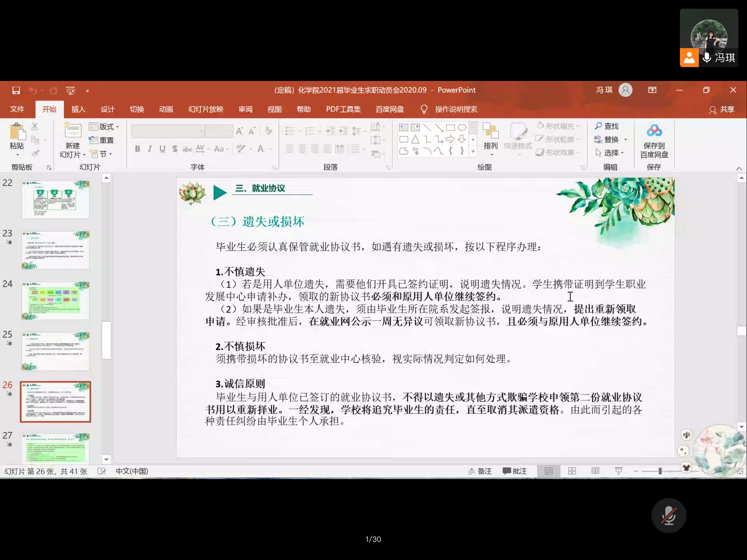
Task: Switch to Slide Sorter view icon
Action: pyautogui.click(x=572, y=471)
